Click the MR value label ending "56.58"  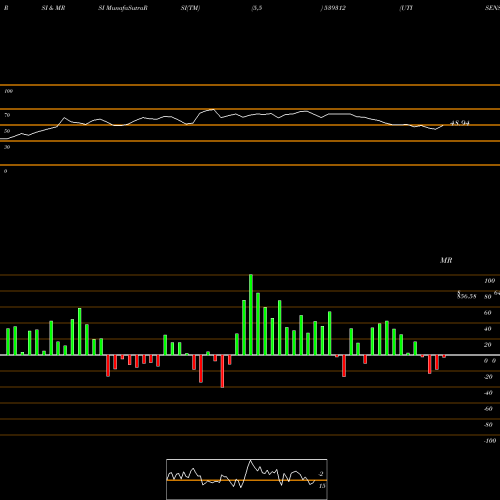click(x=467, y=296)
